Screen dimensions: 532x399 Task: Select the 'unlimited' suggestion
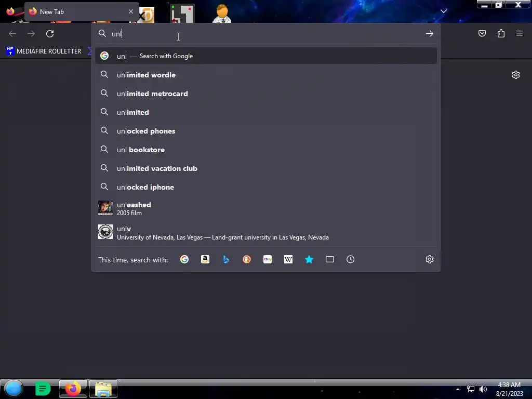point(266,112)
